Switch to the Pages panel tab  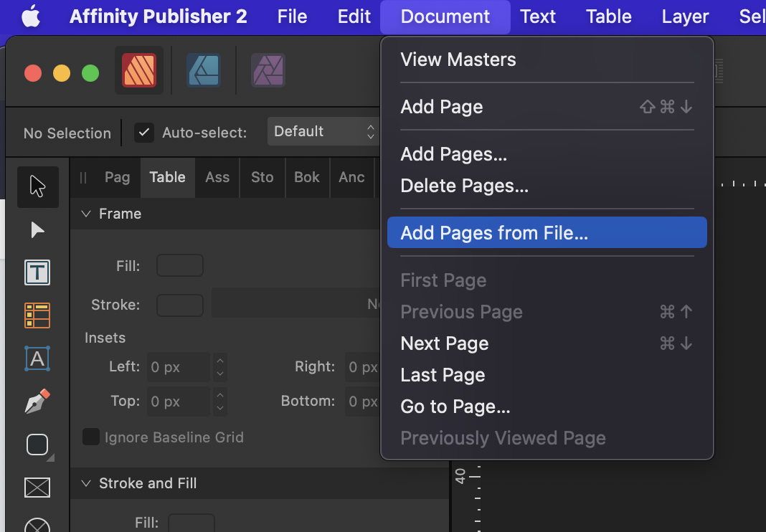117,177
